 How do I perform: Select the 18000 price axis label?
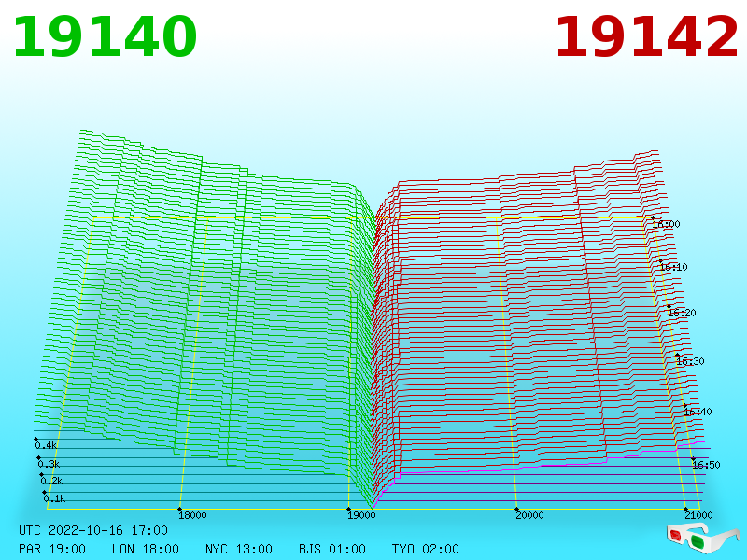(192, 515)
